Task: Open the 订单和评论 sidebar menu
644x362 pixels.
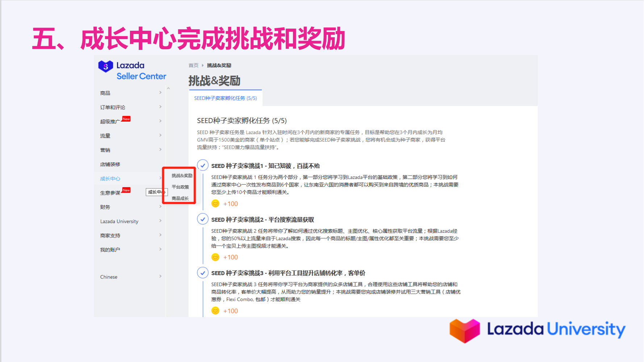Action: click(x=113, y=107)
